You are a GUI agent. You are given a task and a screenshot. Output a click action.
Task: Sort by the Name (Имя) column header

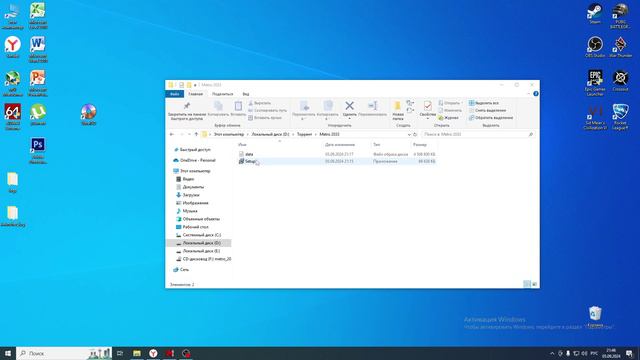(x=279, y=144)
